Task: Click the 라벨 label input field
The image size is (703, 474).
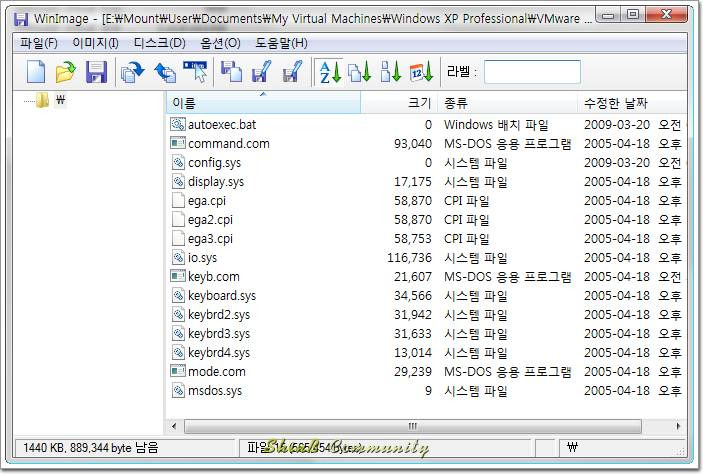Action: click(x=532, y=72)
